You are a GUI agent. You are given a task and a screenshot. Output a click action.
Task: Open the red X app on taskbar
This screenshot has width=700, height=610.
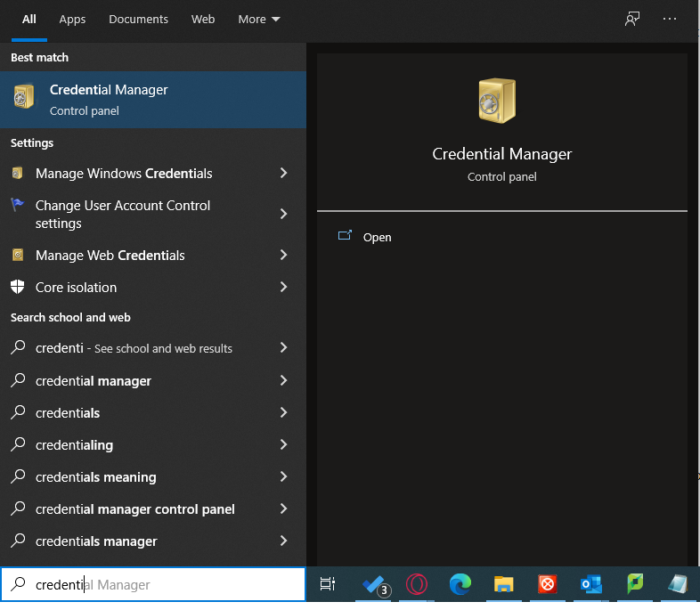pyautogui.click(x=548, y=584)
